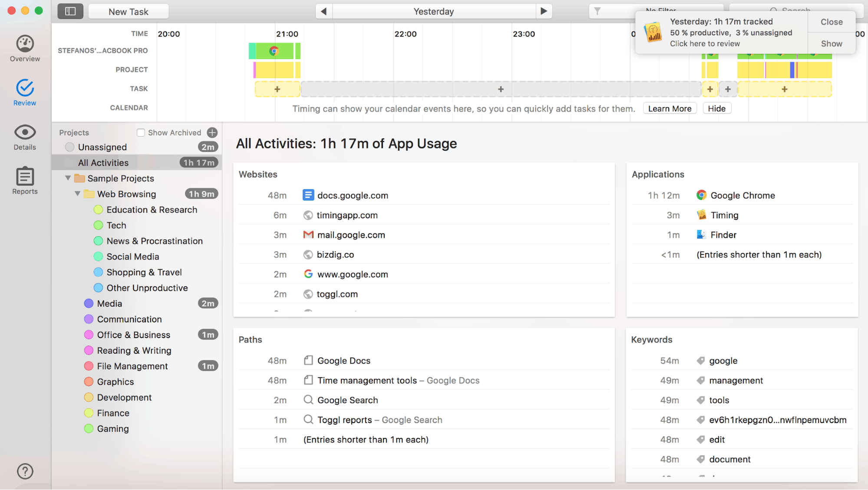Click Learn More about calendar events

670,109
